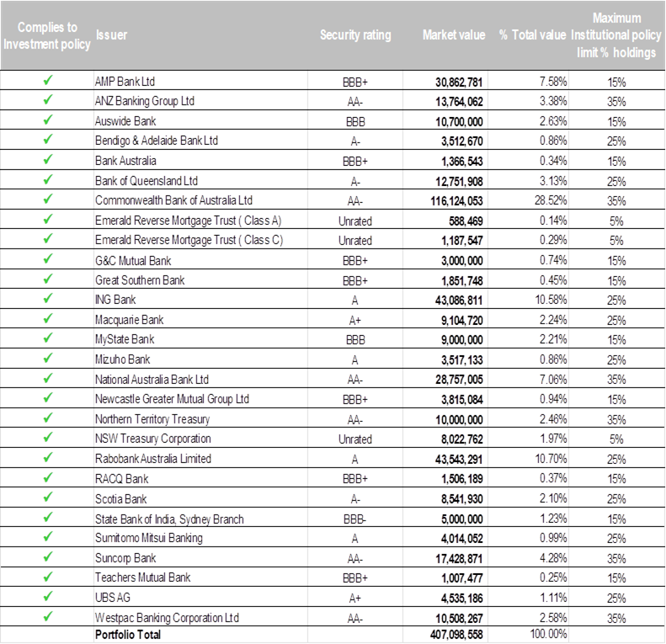Select the compliance tick for ING Bank
The height and width of the screenshot is (644, 666).
click(x=48, y=300)
